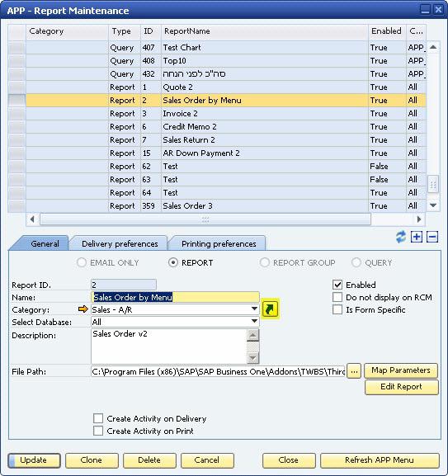This screenshot has height=476, width=448.
Task: Click the grid horizontal scrollbar thumb
Action: coord(205,219)
